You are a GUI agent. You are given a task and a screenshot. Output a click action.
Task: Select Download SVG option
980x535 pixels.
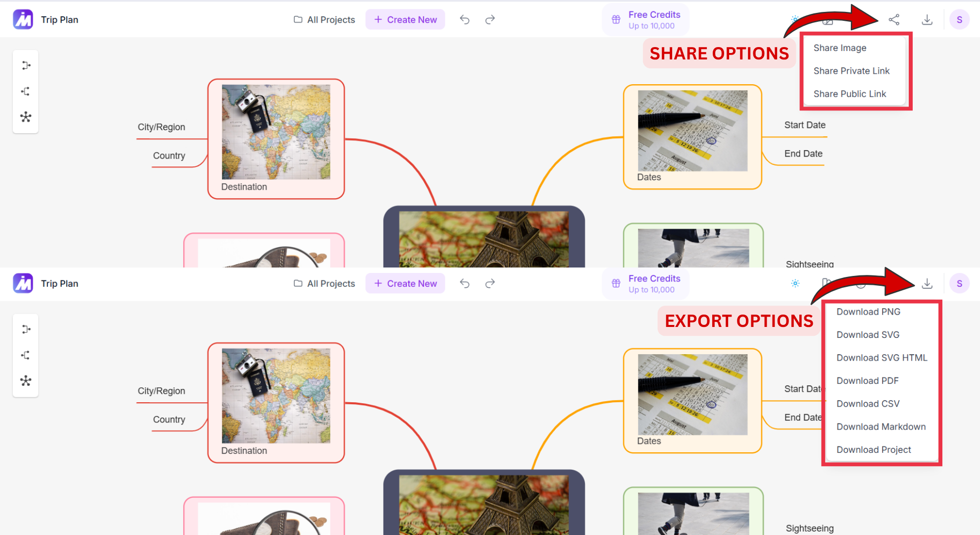[x=868, y=335]
